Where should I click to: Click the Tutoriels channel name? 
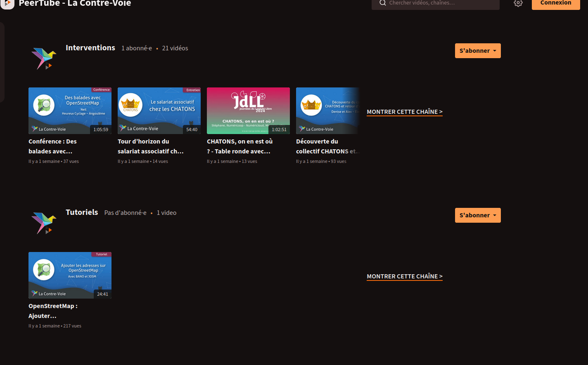(x=82, y=212)
